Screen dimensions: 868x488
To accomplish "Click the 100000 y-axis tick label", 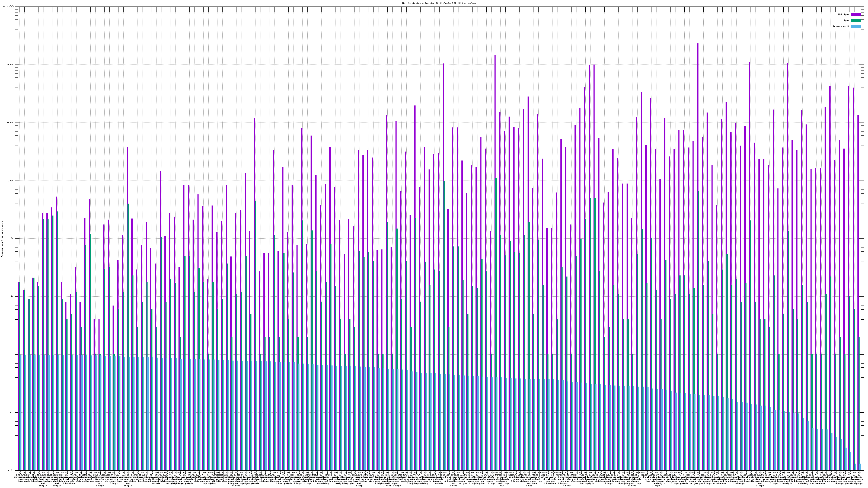I will [9, 65].
